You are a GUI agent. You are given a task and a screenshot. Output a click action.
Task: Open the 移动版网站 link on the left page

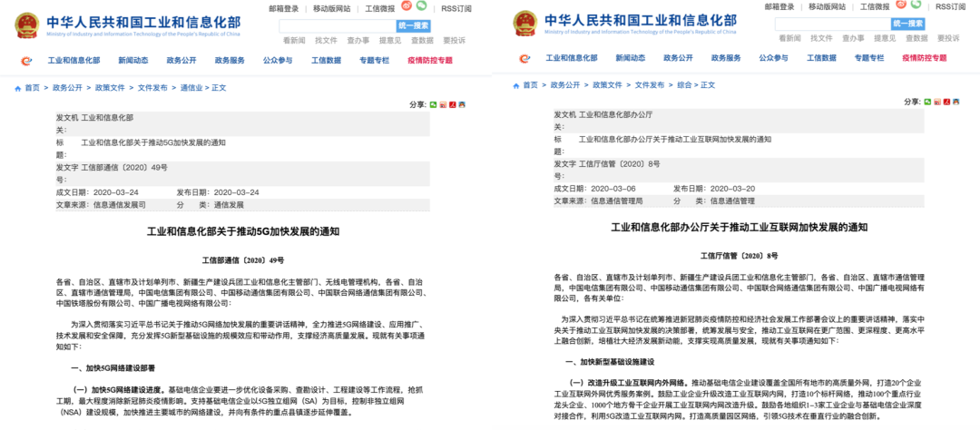point(332,9)
